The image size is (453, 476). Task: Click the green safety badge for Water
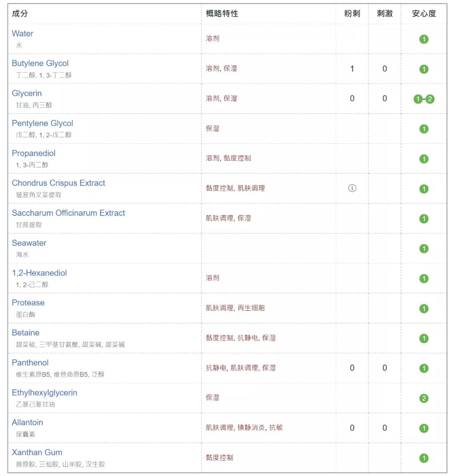point(424,39)
